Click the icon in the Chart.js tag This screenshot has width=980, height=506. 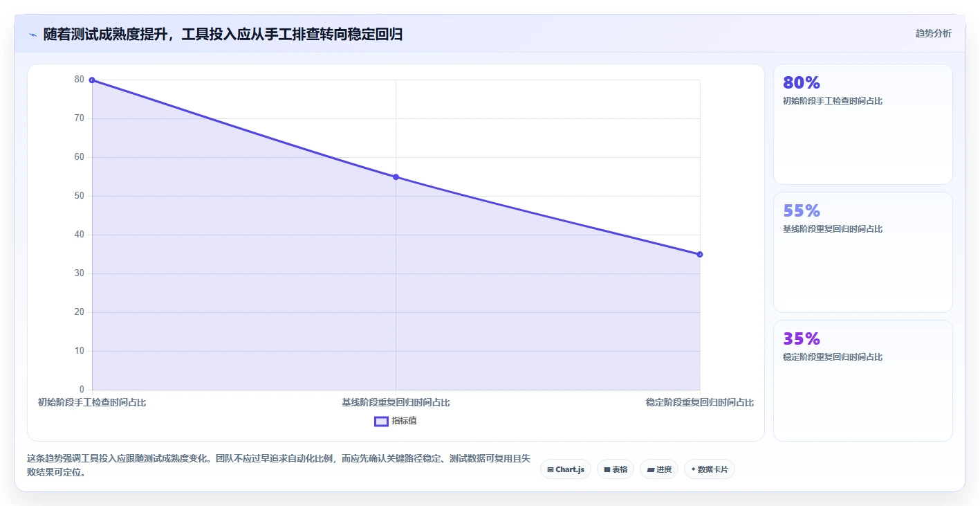click(550, 469)
